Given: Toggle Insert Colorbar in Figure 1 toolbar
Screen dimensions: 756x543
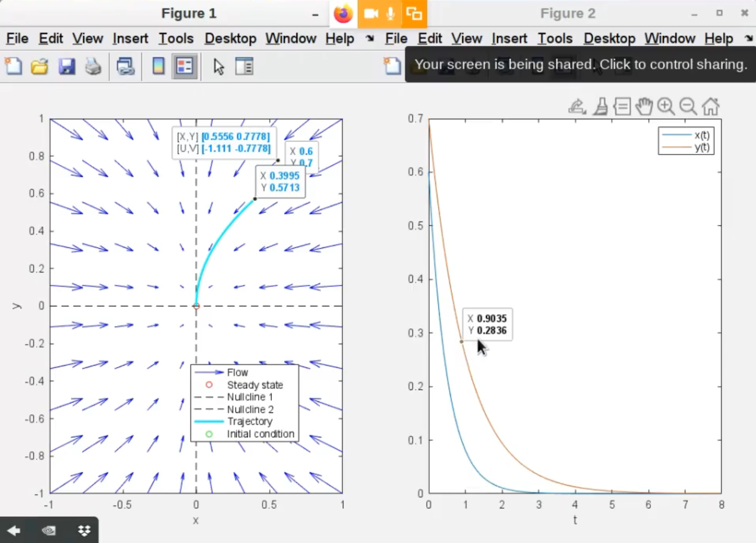Looking at the screenshot, I should coord(158,66).
